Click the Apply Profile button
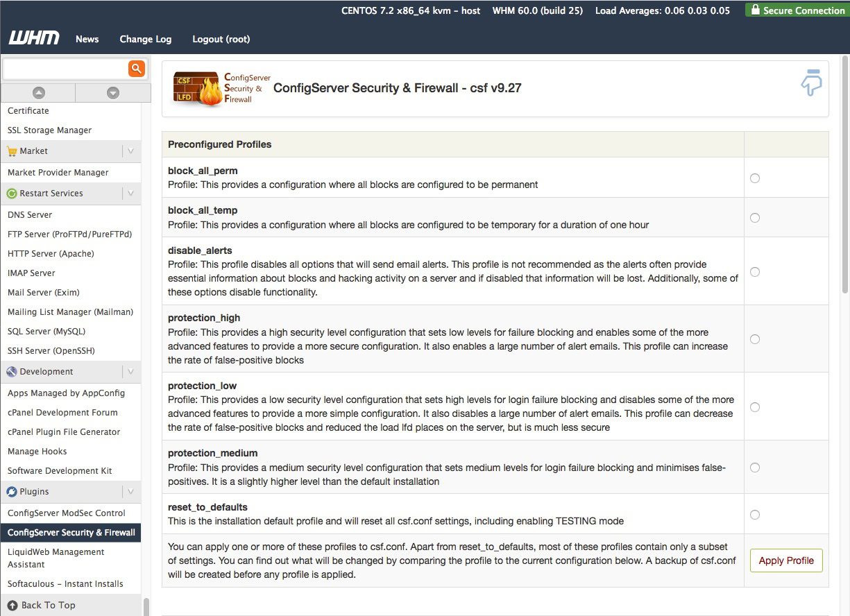850x616 pixels. click(x=786, y=561)
